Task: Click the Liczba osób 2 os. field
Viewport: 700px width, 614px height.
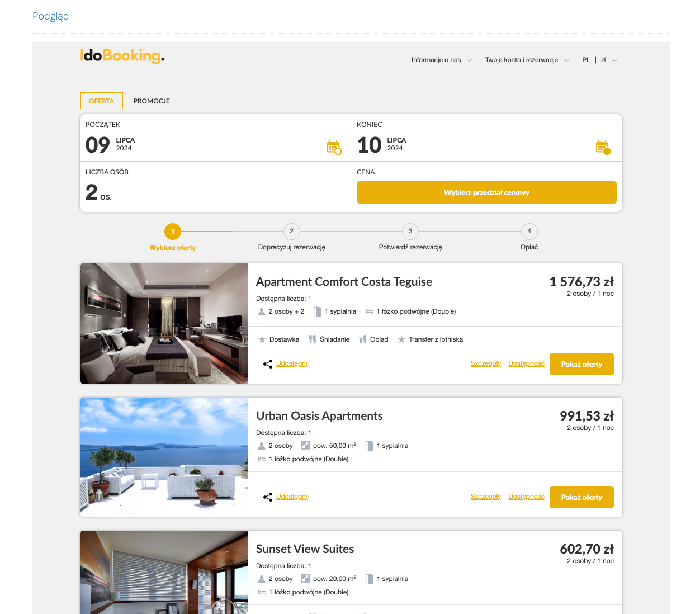Action: 215,187
